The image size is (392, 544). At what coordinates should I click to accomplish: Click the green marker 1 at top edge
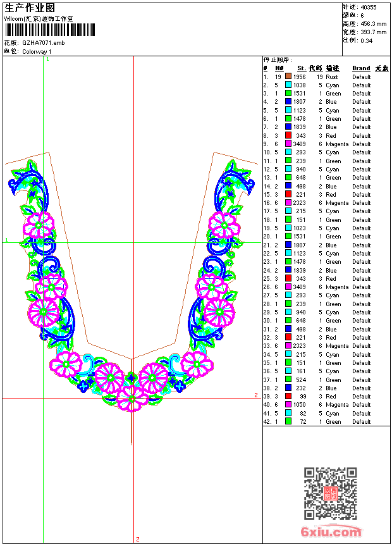coord(47,59)
